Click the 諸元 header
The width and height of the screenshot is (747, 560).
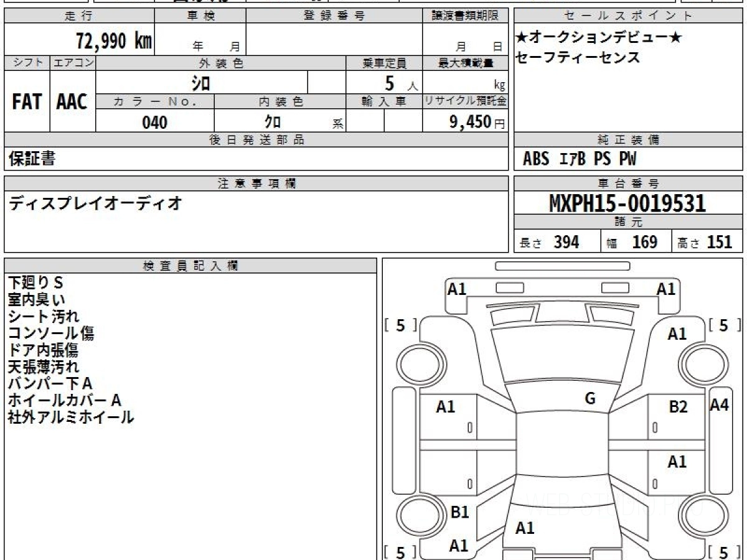tap(629, 222)
